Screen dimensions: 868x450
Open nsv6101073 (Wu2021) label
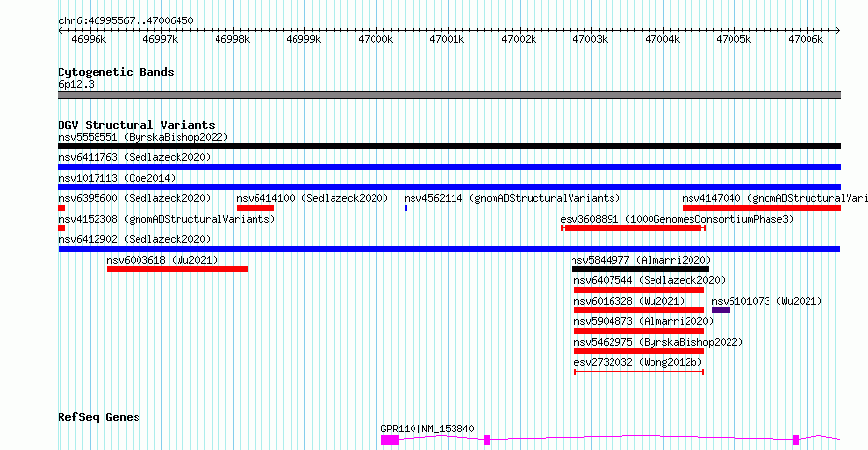(767, 301)
